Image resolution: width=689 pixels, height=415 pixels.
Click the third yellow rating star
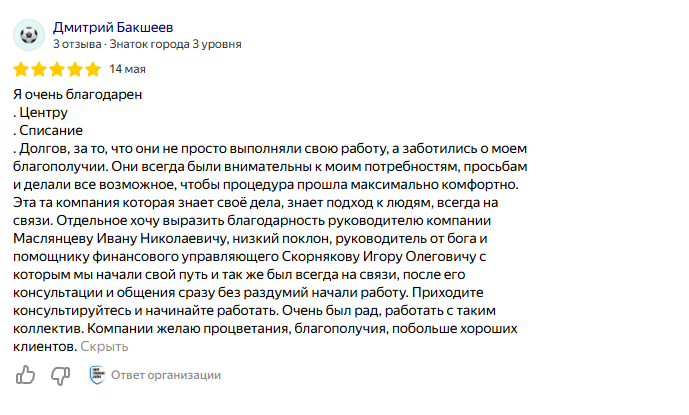pyautogui.click(x=57, y=69)
